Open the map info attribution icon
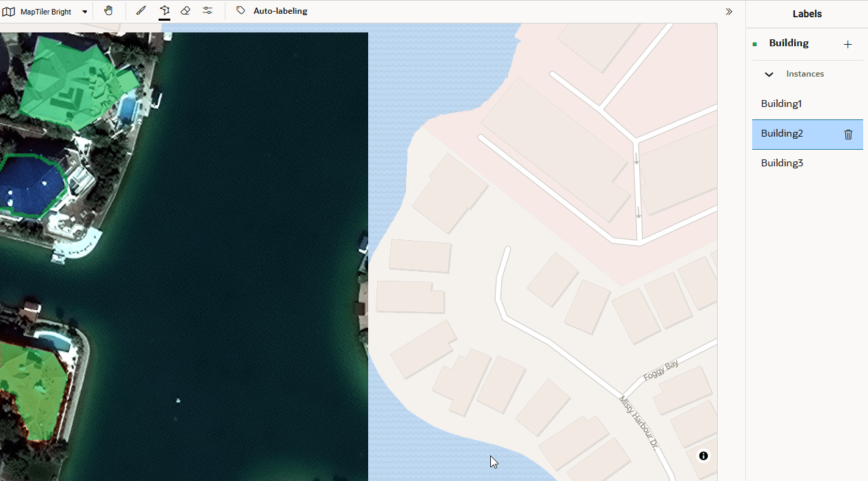The height and width of the screenshot is (481, 868). tap(703, 455)
